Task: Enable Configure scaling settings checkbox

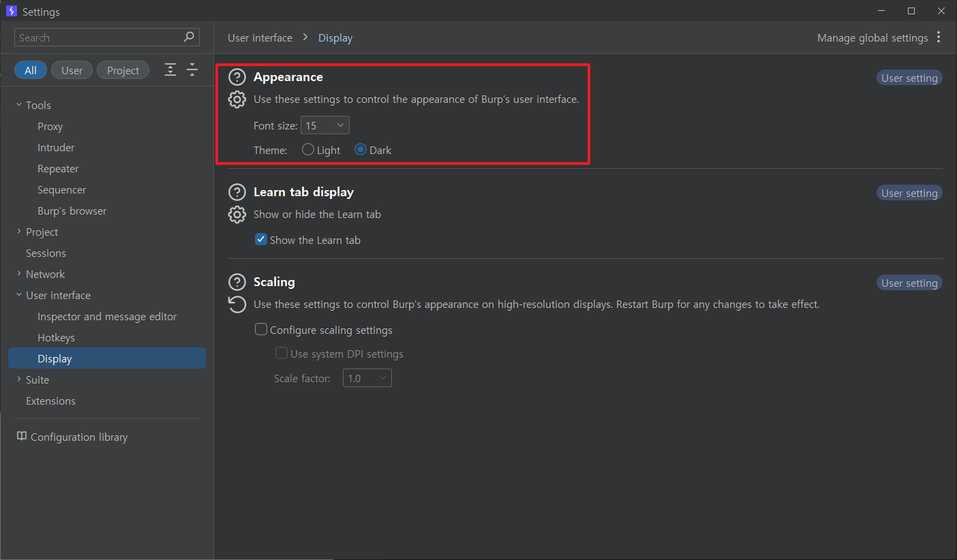Action: click(260, 330)
